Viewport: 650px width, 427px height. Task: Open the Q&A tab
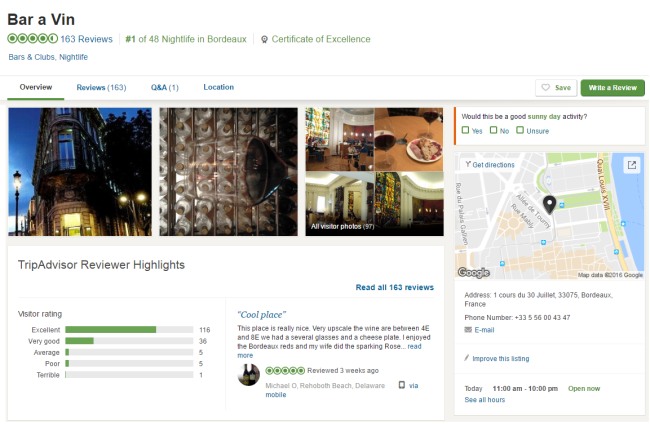click(164, 88)
